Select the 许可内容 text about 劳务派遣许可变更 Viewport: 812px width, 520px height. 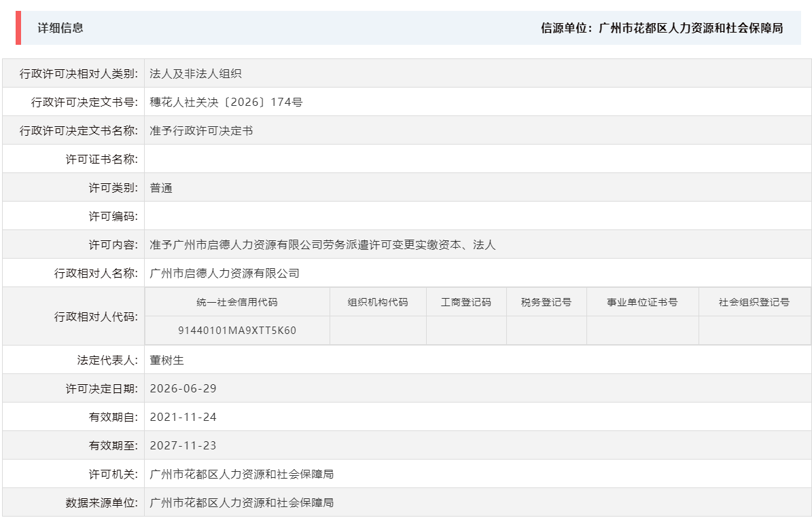pos(323,245)
